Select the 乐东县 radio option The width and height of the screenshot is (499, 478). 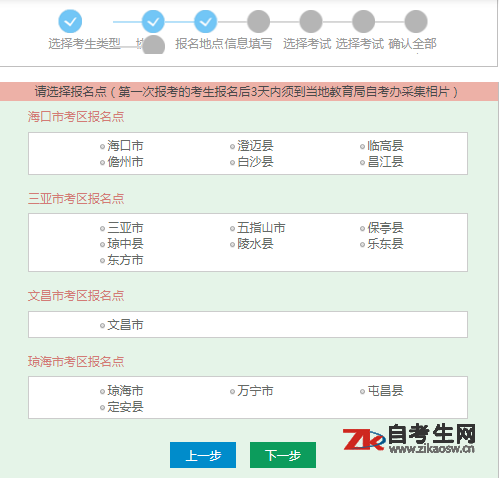pos(362,245)
